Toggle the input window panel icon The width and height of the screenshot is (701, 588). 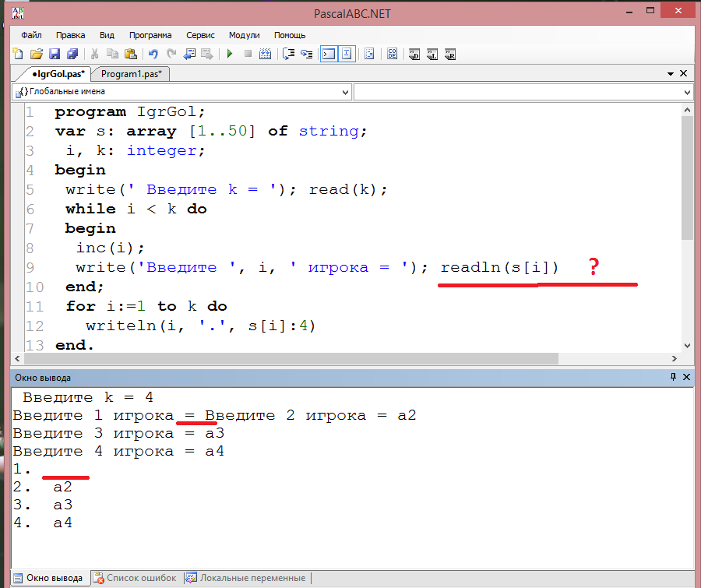347,54
